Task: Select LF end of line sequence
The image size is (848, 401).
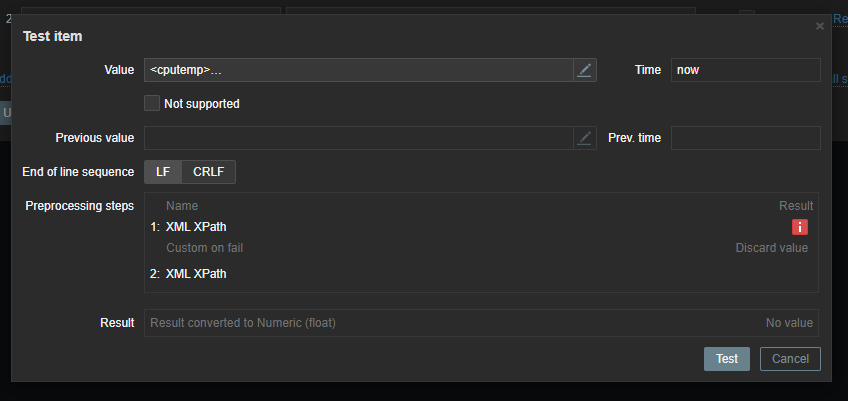Action: [x=163, y=172]
